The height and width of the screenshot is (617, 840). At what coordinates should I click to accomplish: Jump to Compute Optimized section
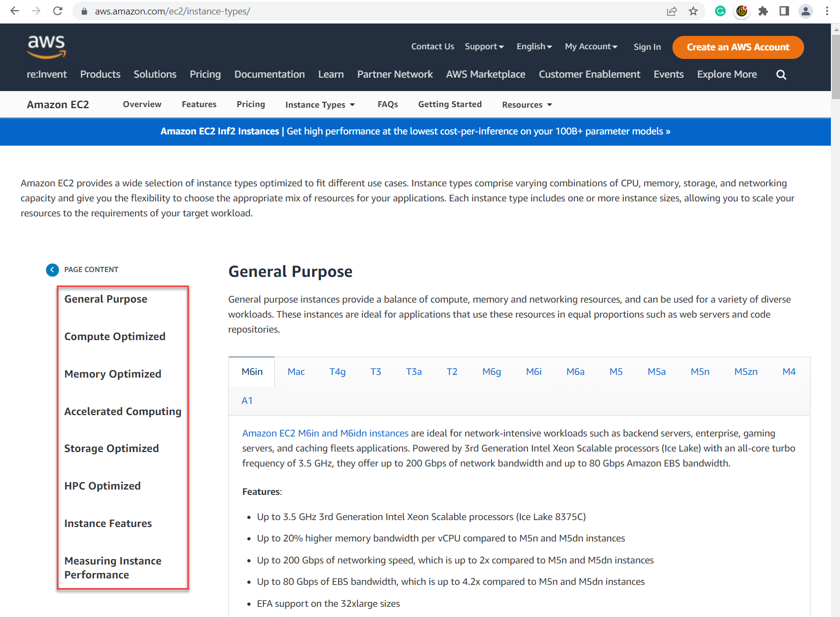coord(115,336)
